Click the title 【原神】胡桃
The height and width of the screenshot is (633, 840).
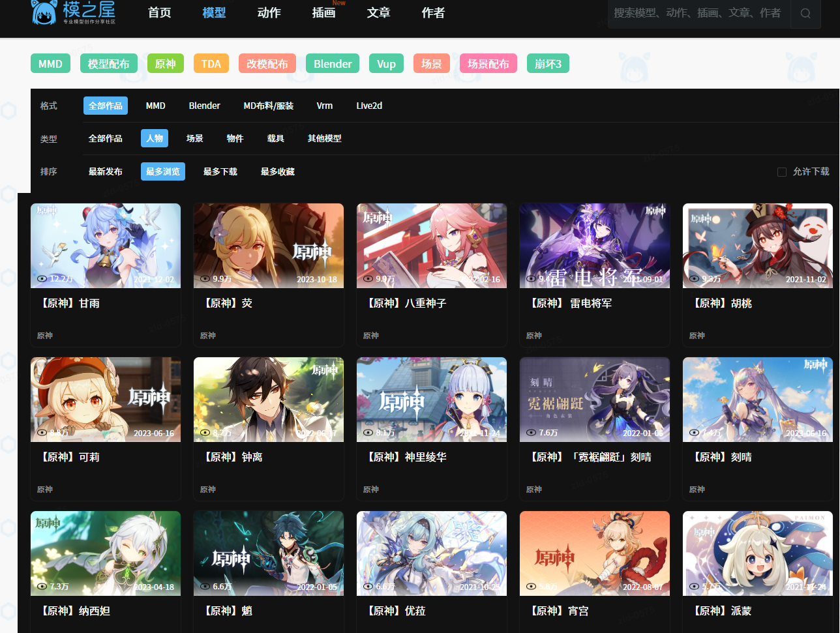pyautogui.click(x=722, y=303)
